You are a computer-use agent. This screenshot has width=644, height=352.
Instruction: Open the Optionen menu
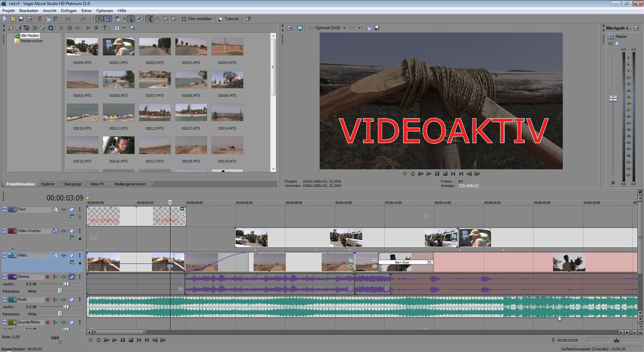pyautogui.click(x=105, y=11)
